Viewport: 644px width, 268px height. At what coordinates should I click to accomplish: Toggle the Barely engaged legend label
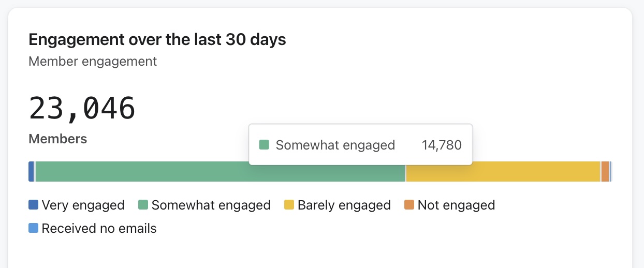(x=344, y=205)
